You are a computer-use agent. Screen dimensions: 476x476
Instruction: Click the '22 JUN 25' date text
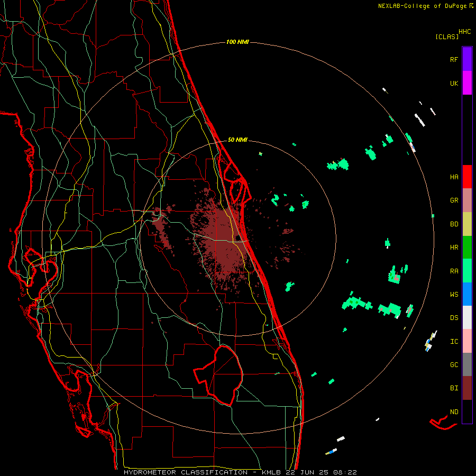tap(307, 472)
